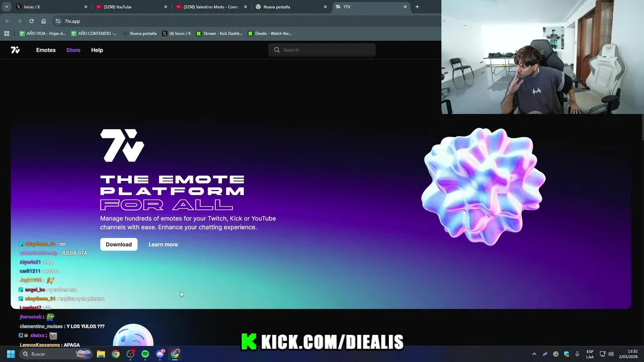The image size is (644, 362).
Task: Click the magnifier icon in search box
Action: coord(277,50)
